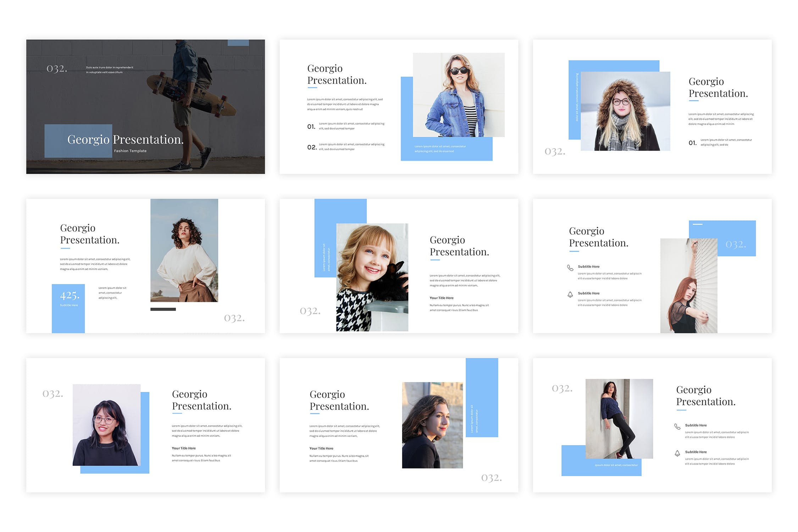Click 'Georgio Presentation.' title on cover slide
Screen dimensions: 798x532
tap(126, 140)
